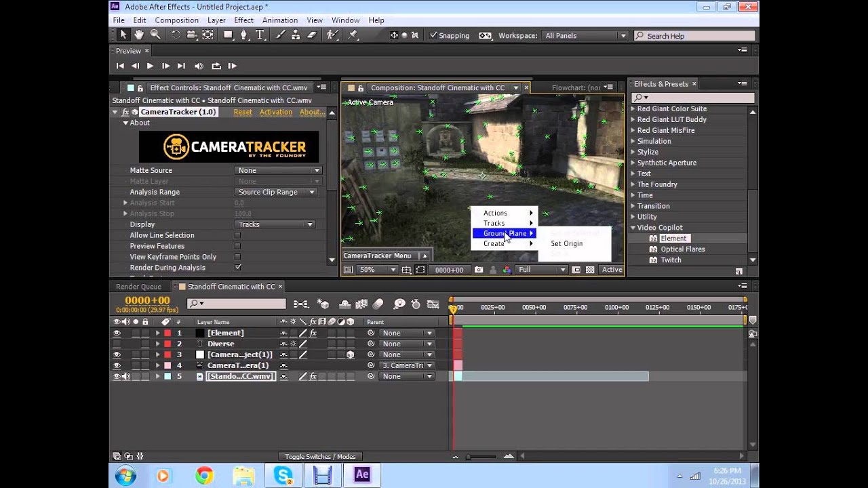Viewport: 868px width, 488px height.
Task: Select the Pen tool
Action: [x=244, y=35]
